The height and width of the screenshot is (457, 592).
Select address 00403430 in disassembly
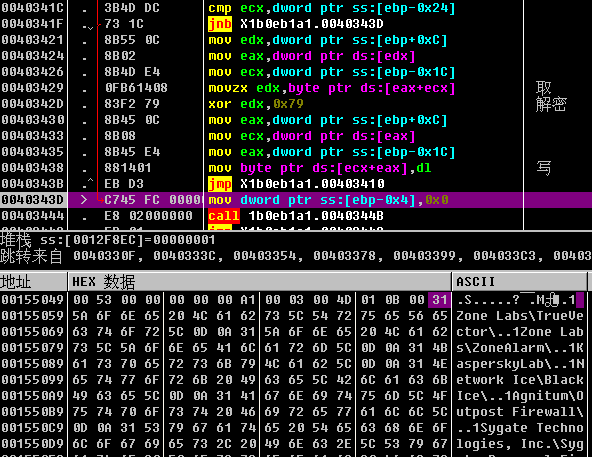pyautogui.click(x=33, y=120)
